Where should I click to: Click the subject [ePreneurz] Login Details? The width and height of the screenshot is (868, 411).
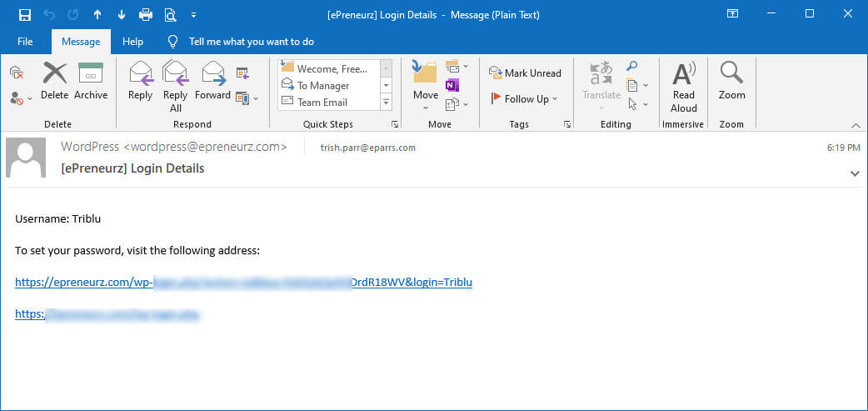132,168
